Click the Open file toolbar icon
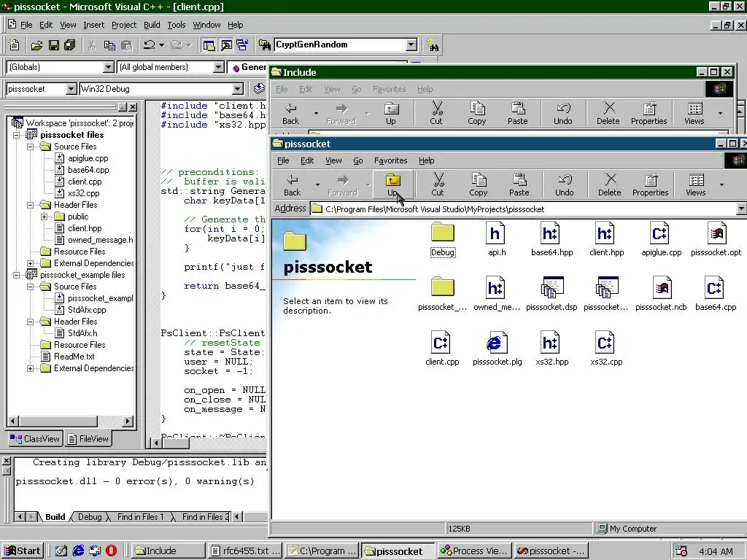The height and width of the screenshot is (560, 747). pyautogui.click(x=36, y=45)
